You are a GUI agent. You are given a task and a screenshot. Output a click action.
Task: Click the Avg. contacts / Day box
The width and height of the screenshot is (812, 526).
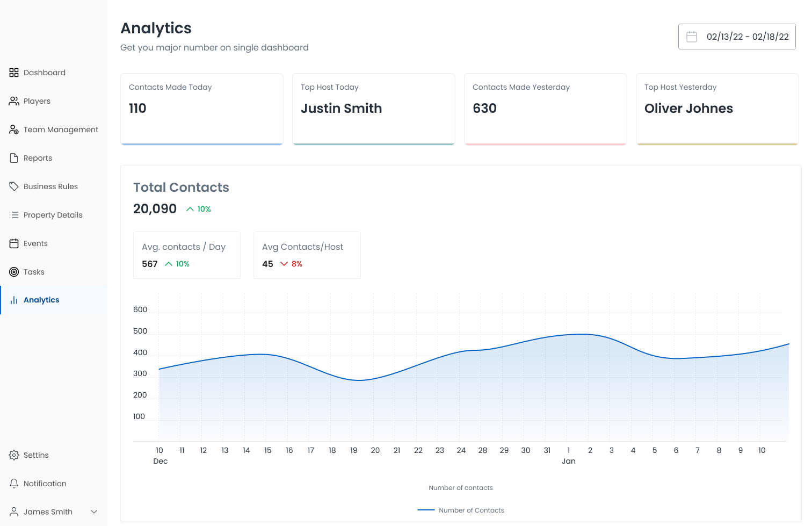pos(187,255)
